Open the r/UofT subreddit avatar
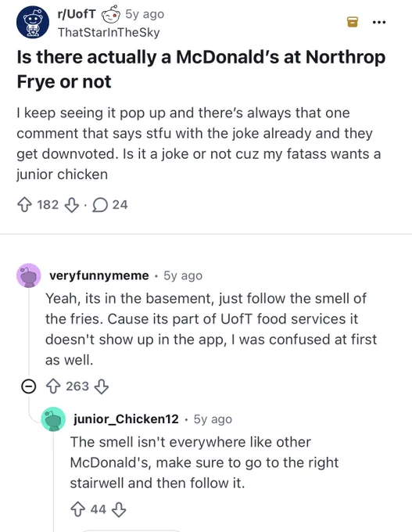 coord(33,22)
